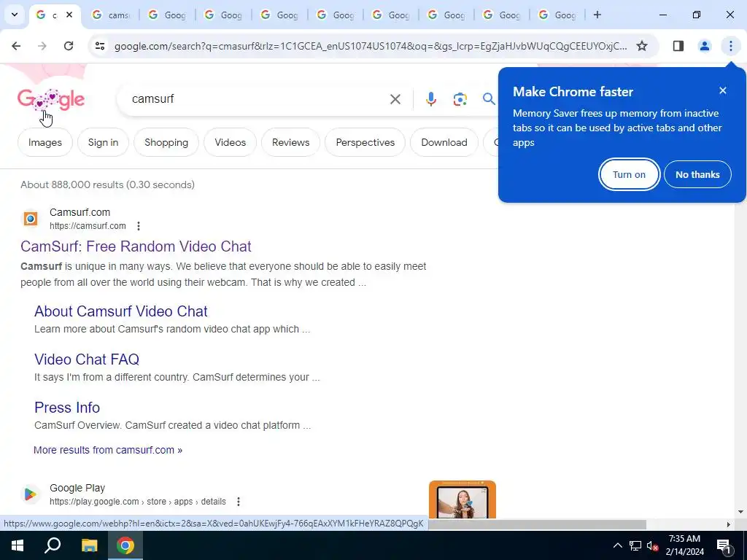Filter results by Shopping
The height and width of the screenshot is (560, 747).
point(166,142)
